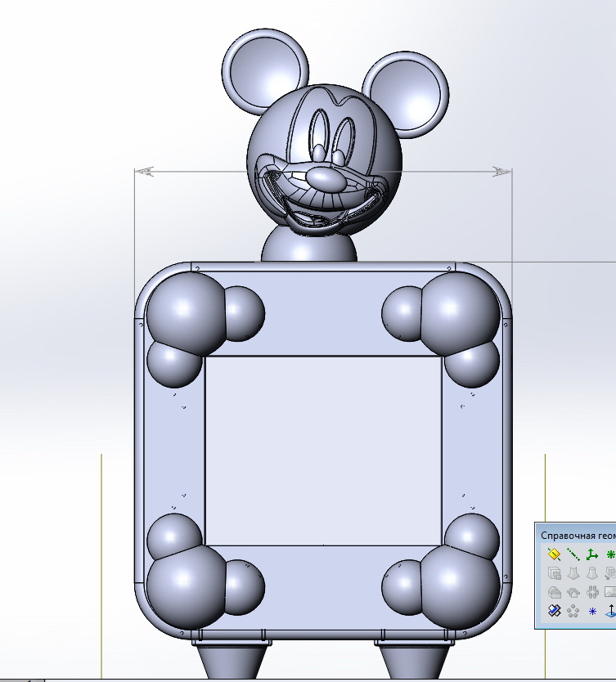The image size is (616, 682).
Task: Select the yellow Plane reference geometry tool
Action: click(x=554, y=554)
